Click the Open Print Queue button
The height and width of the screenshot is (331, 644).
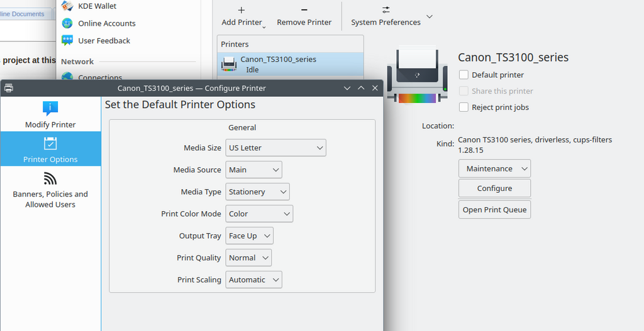[494, 210]
